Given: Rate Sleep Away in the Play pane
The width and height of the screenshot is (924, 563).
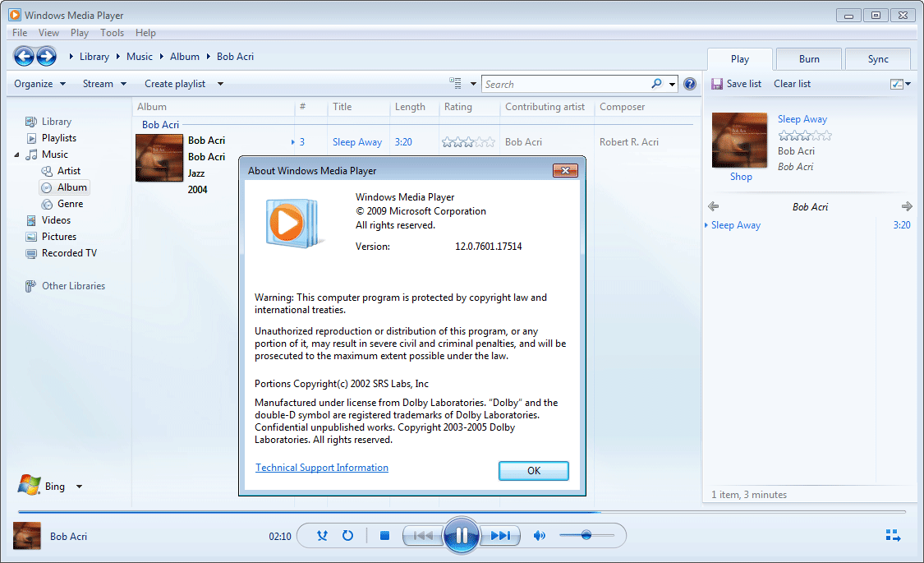Looking at the screenshot, I should (805, 136).
